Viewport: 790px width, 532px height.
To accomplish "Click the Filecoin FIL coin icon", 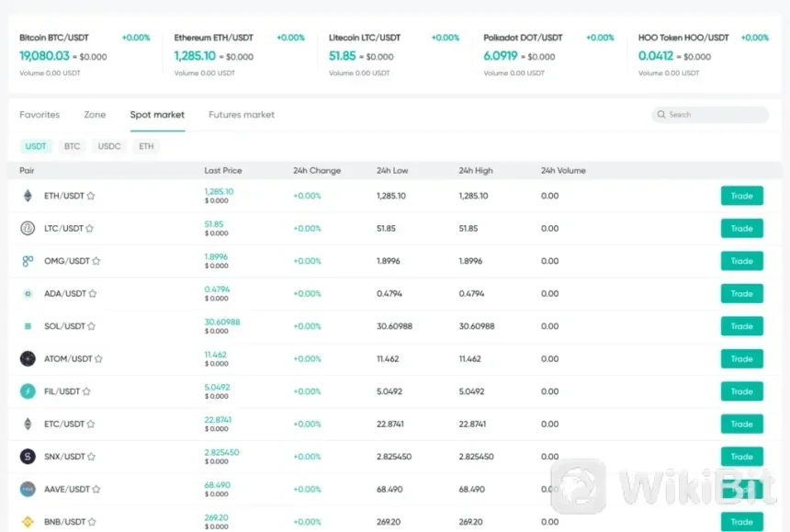I will coord(28,391).
